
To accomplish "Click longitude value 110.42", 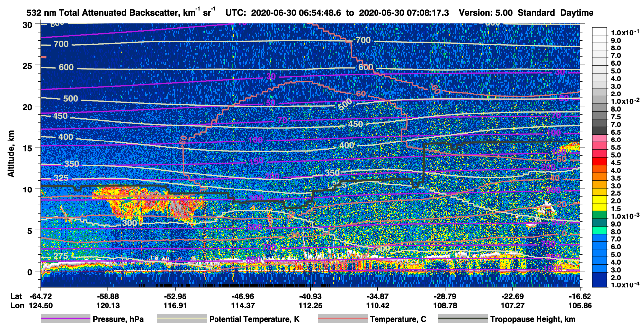I will point(378,306).
